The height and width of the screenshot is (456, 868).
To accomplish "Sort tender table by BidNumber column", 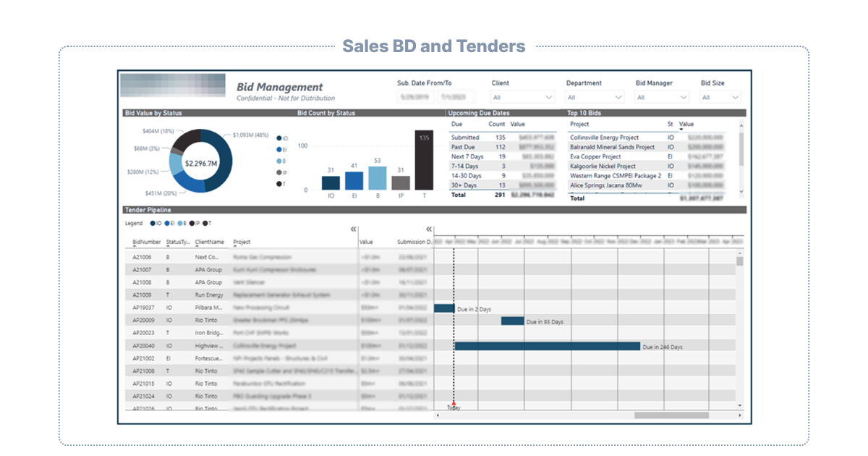I will pyautogui.click(x=147, y=242).
